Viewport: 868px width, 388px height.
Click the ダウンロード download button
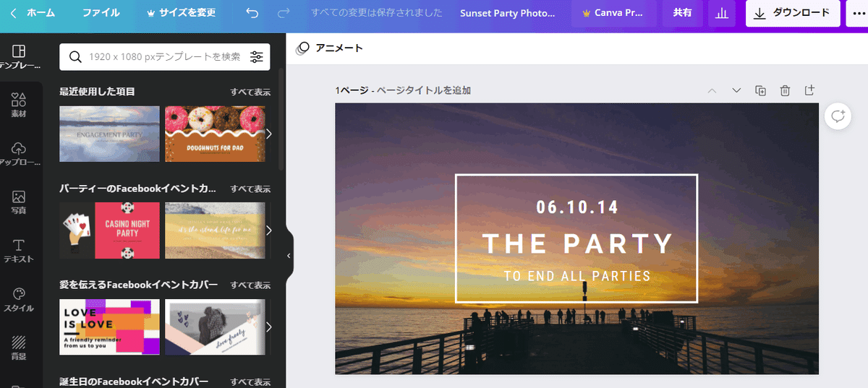pos(793,13)
